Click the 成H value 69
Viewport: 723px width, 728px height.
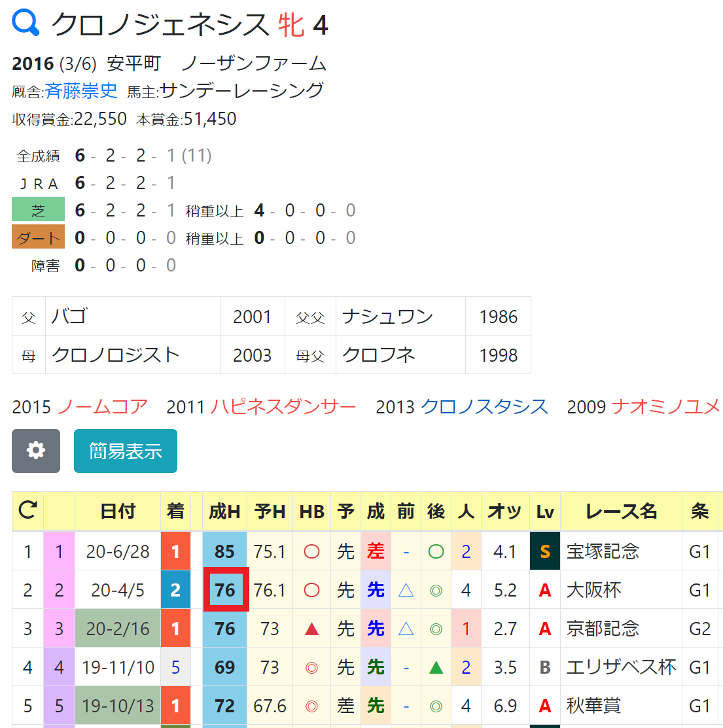[x=224, y=667]
